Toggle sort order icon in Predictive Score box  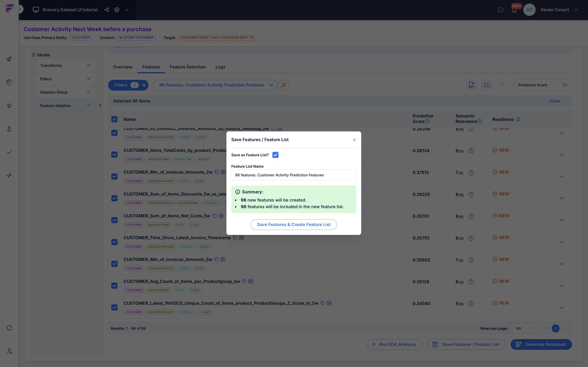(565, 85)
